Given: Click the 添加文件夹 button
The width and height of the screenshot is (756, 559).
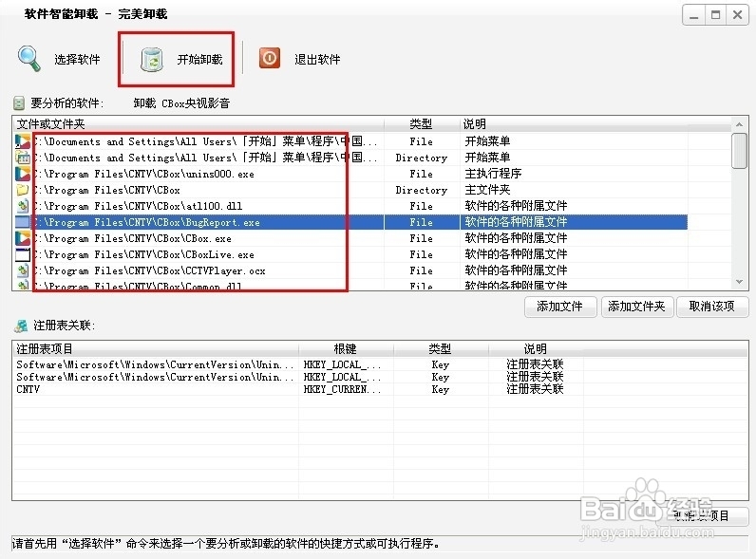Looking at the screenshot, I should (x=636, y=307).
